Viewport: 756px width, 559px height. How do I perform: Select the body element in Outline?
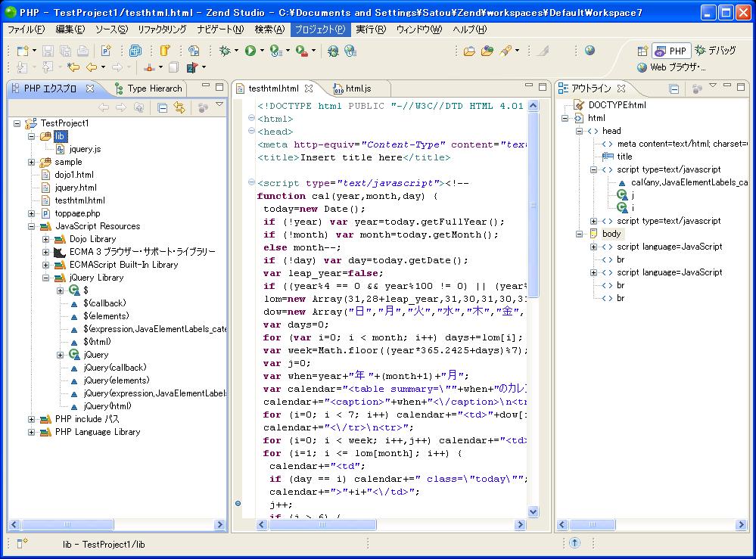tap(611, 234)
